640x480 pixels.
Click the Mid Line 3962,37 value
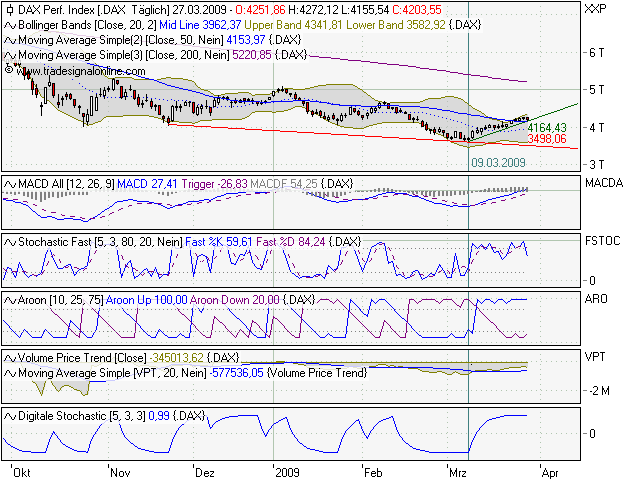coord(200,25)
